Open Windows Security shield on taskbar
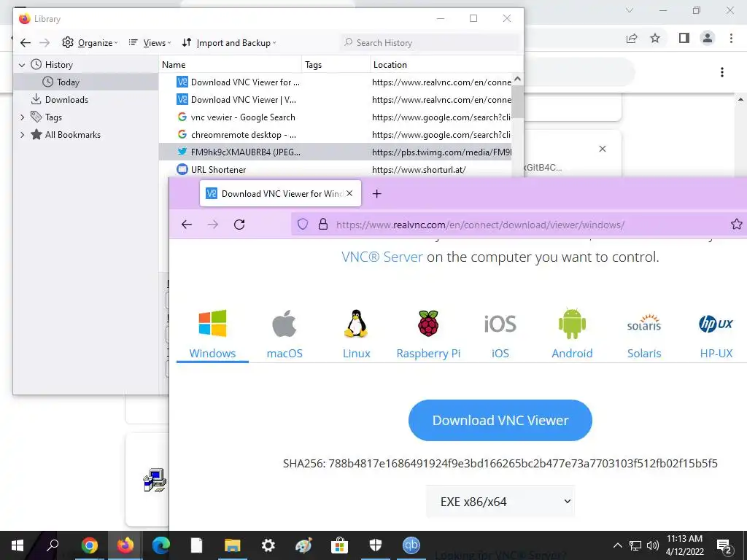The height and width of the screenshot is (560, 747). click(x=376, y=545)
